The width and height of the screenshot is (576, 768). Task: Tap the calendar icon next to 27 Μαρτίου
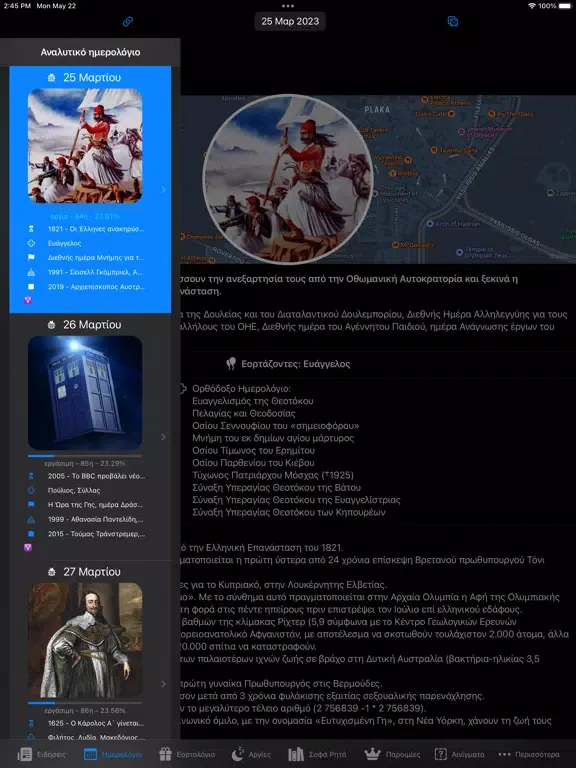[x=51, y=572]
